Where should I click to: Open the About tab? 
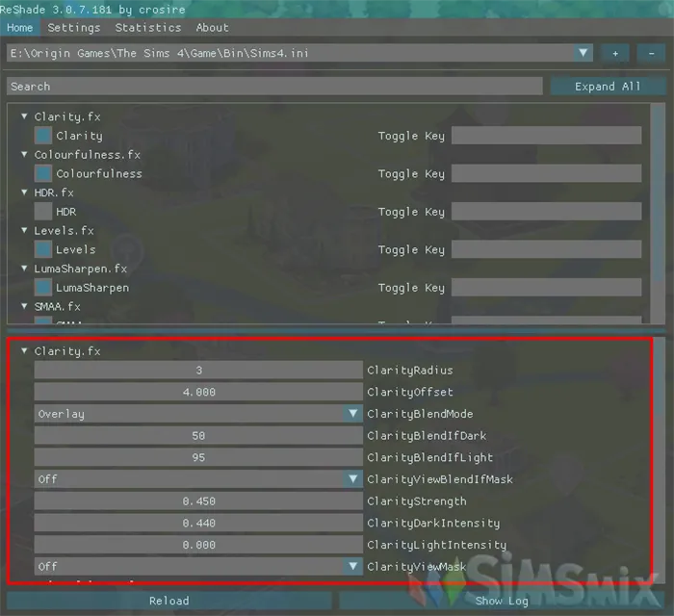click(213, 28)
